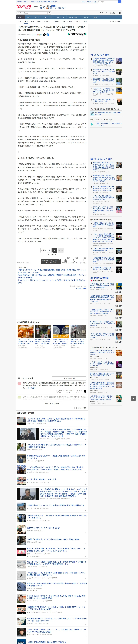Open the 警察官へのアンケート related link

pos(52,271)
